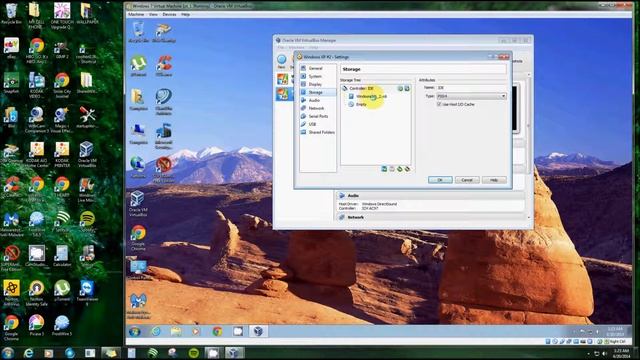Click guest taskbar Chrome icon

[x=217, y=331]
